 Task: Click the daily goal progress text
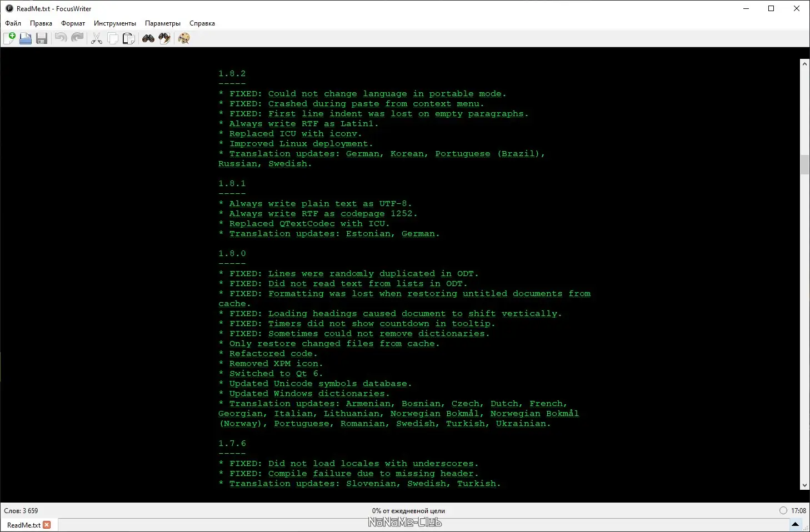408,511
